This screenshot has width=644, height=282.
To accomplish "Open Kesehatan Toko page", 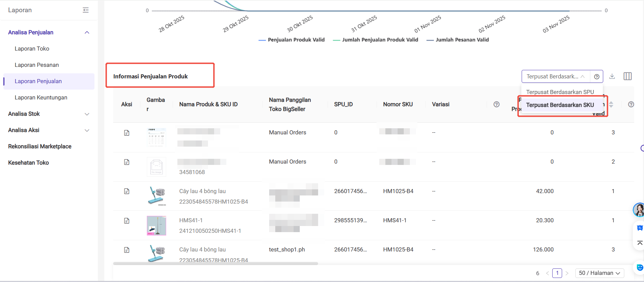I will click(x=29, y=163).
